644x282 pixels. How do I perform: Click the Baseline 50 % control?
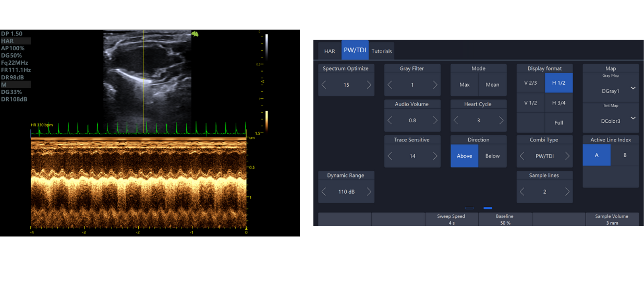click(x=504, y=219)
